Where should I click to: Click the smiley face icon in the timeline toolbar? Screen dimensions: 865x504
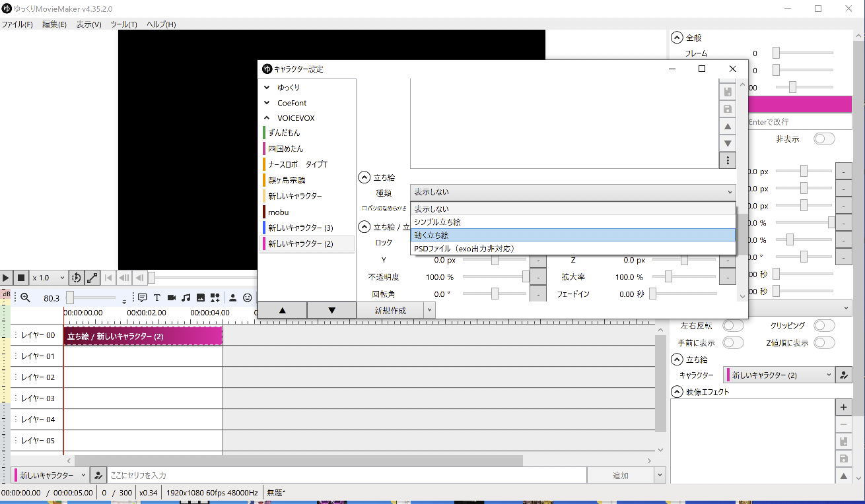[x=248, y=298]
